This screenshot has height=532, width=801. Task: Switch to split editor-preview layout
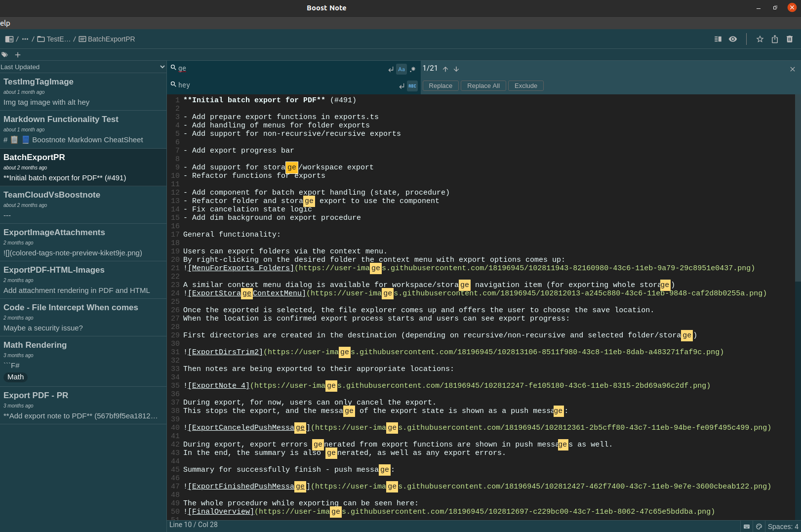pyautogui.click(x=718, y=39)
